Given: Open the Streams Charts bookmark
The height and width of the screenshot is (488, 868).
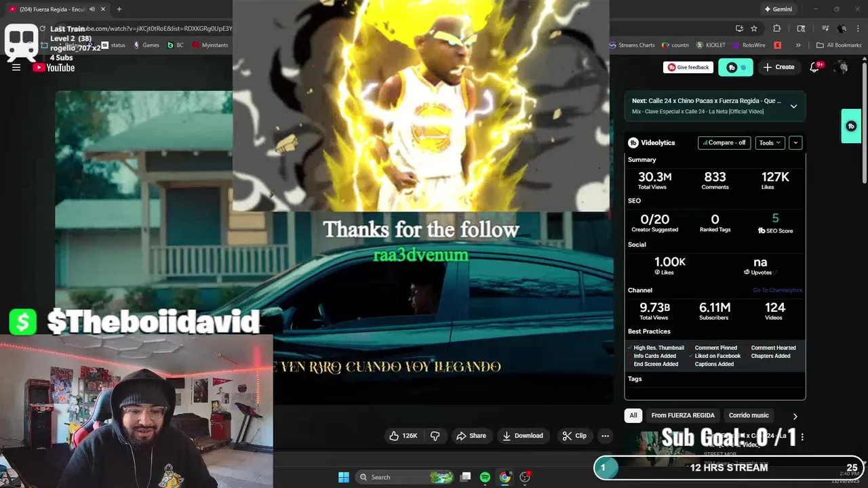Looking at the screenshot, I should 632,45.
